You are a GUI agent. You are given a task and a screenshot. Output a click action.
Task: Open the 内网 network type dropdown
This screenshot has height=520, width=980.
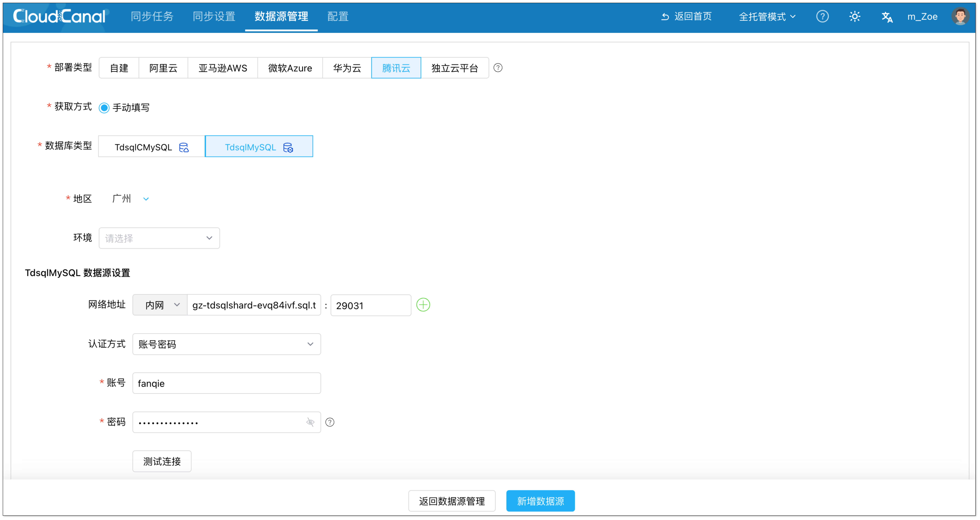(160, 305)
